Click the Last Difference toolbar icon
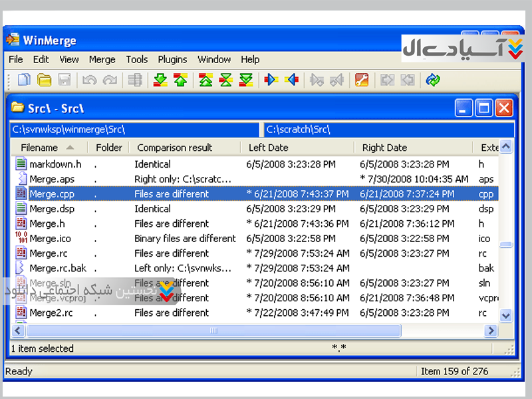The image size is (532, 399). [x=246, y=80]
